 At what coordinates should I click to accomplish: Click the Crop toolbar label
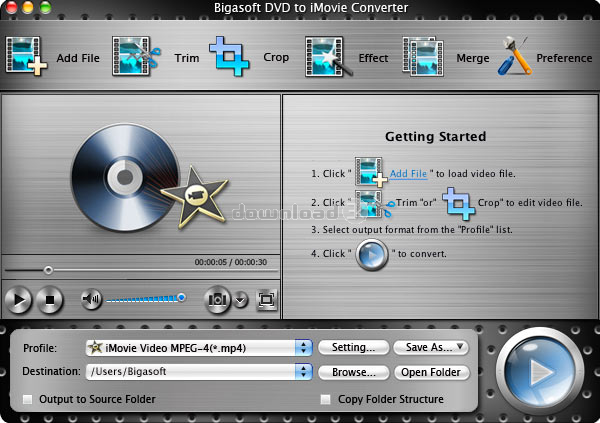[x=276, y=57]
